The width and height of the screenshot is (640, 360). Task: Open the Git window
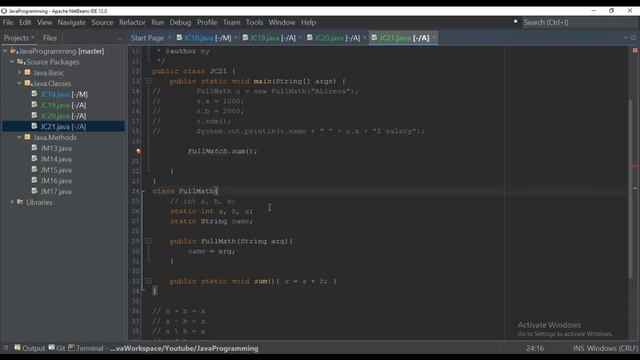click(57, 348)
